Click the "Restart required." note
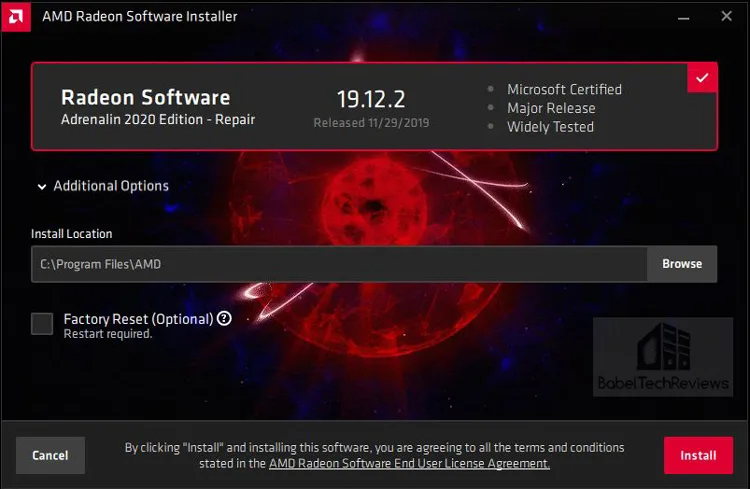 tap(108, 334)
